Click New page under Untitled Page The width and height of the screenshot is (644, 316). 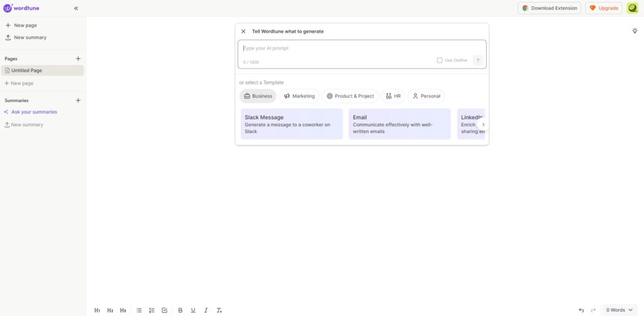19,84
